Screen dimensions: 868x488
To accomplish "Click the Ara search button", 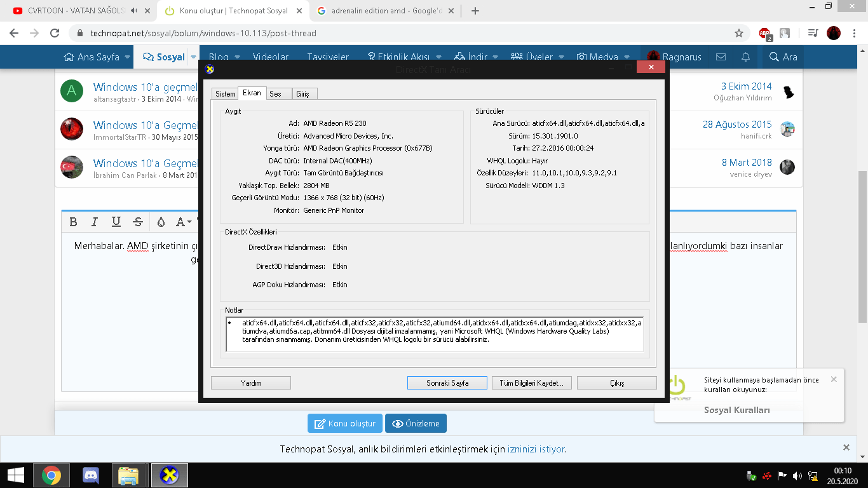I will coord(783,57).
